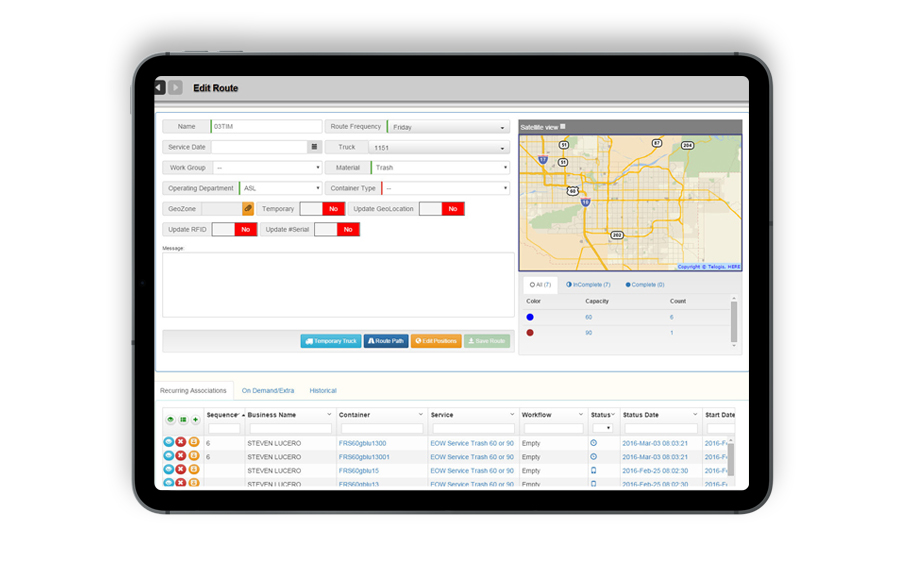Click the Temporary Truck button
Viewport: 900px width, 570px height.
331,341
